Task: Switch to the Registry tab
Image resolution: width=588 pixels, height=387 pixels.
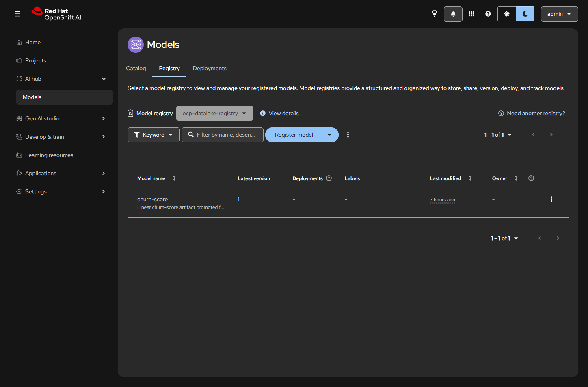Action: (x=169, y=68)
